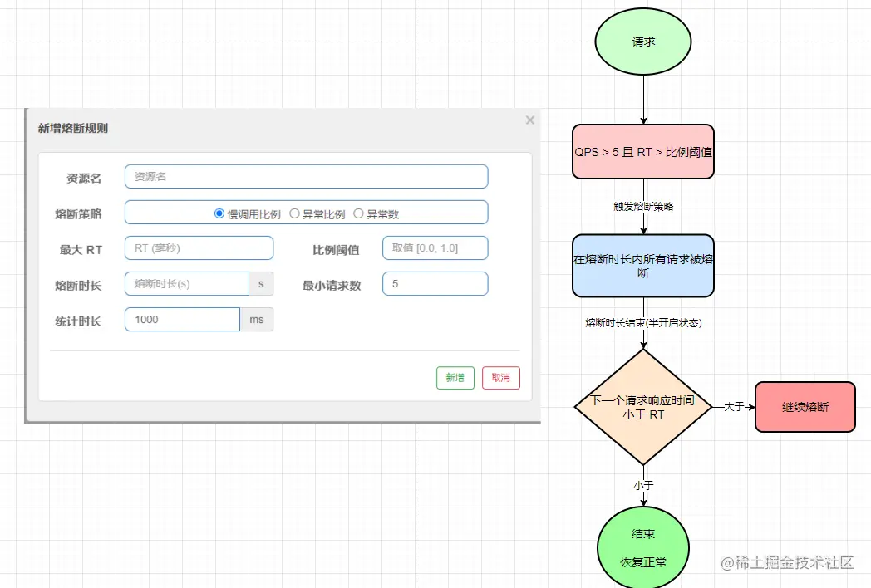
Task: Select the green 请求 ellipse node
Action: tap(643, 42)
